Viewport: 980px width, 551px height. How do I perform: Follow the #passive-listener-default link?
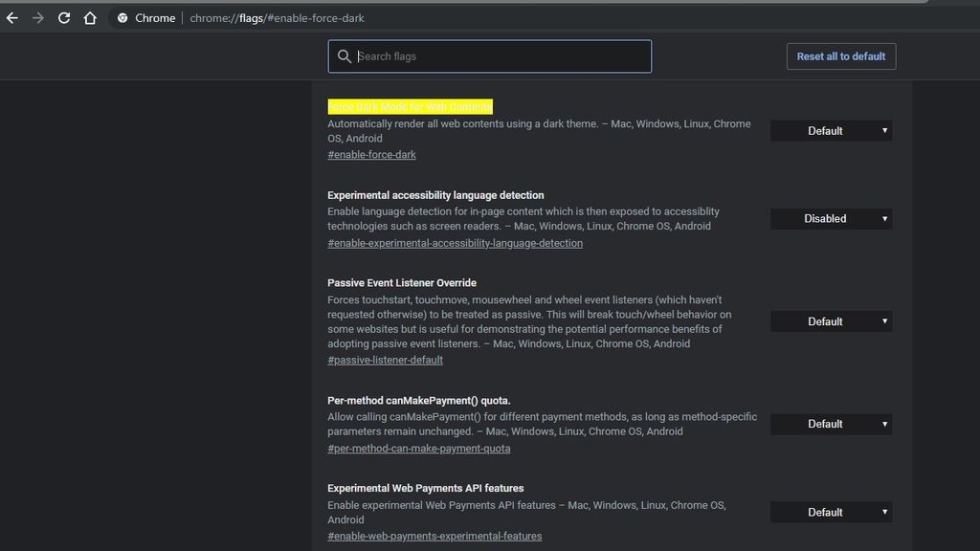(387, 360)
